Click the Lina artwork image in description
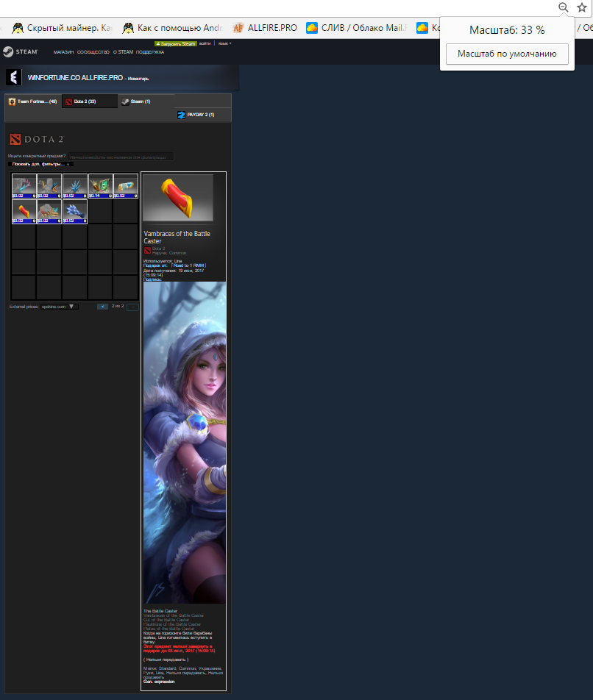Screen dimensions: 593x700 185,443
